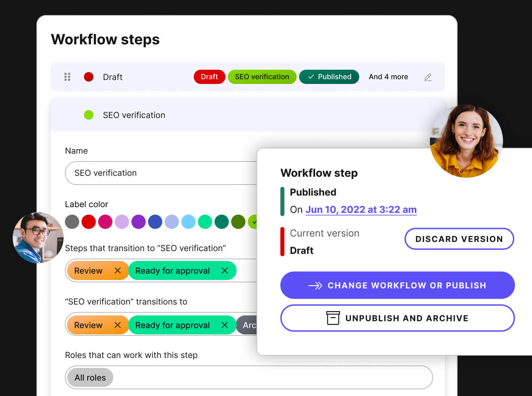The width and height of the screenshot is (532, 396).
Task: Choose the pale periwinkle label color
Action: tap(172, 222)
